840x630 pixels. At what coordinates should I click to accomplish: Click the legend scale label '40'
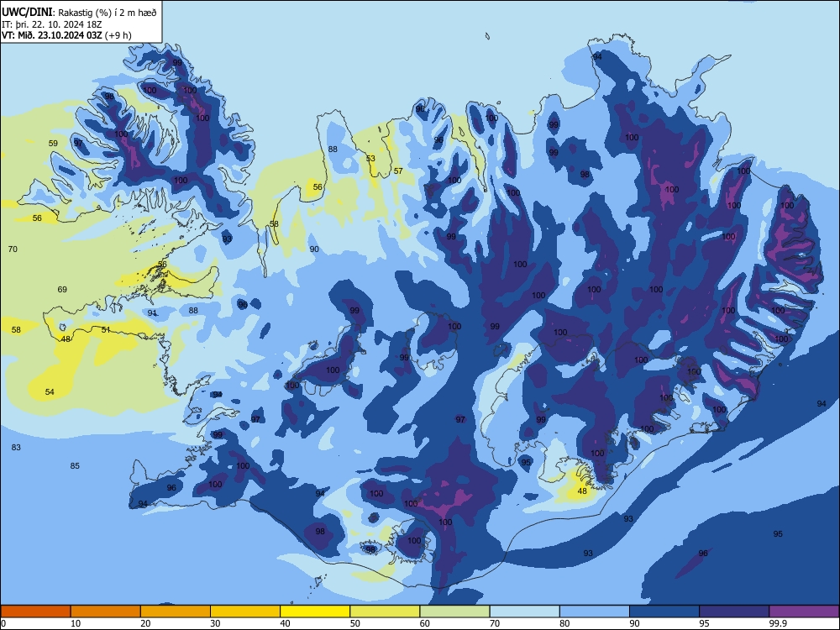285,623
